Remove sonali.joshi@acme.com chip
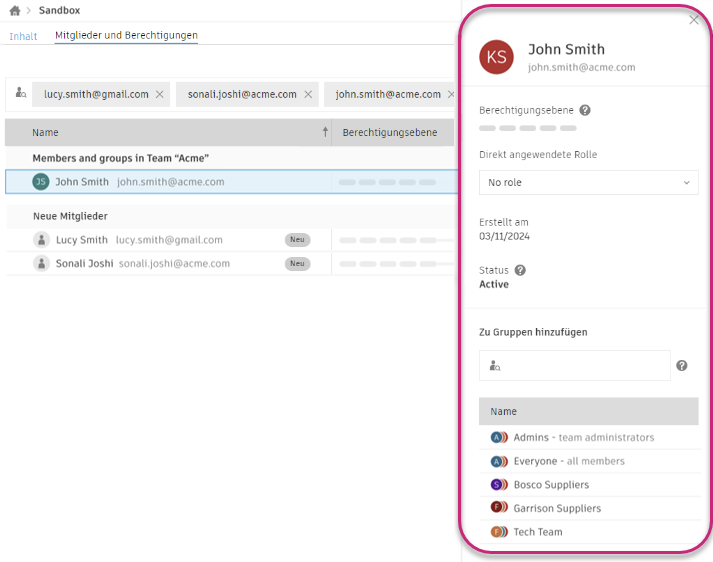Image resolution: width=713 pixels, height=562 pixels. pyautogui.click(x=308, y=94)
